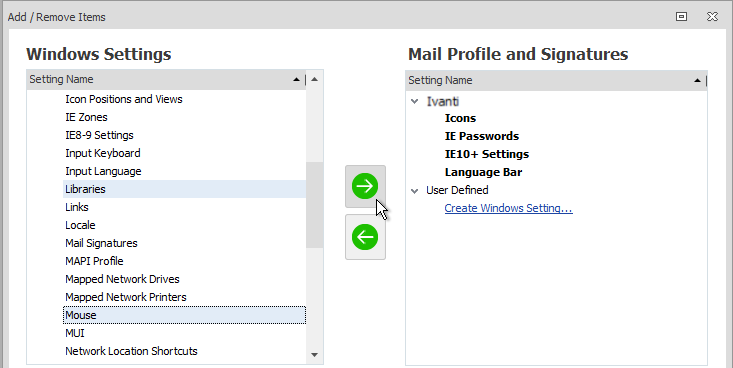
Task: Select the Links setting
Action: point(77,207)
